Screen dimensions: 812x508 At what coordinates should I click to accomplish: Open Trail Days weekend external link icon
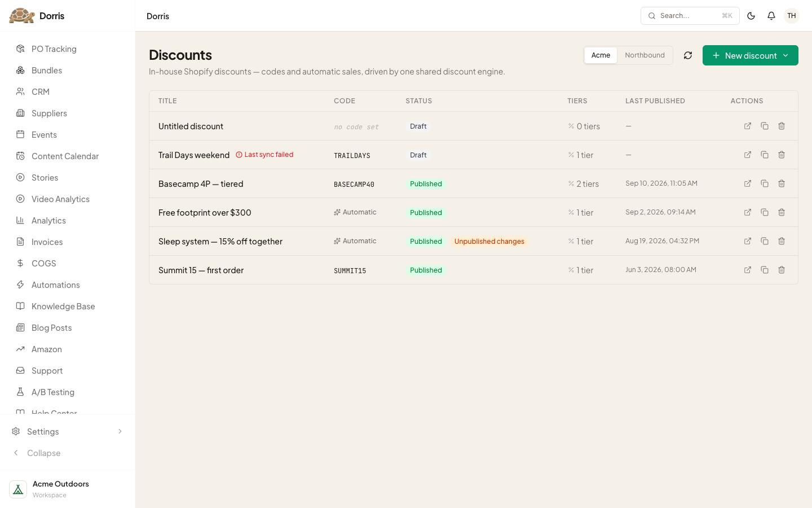click(748, 155)
